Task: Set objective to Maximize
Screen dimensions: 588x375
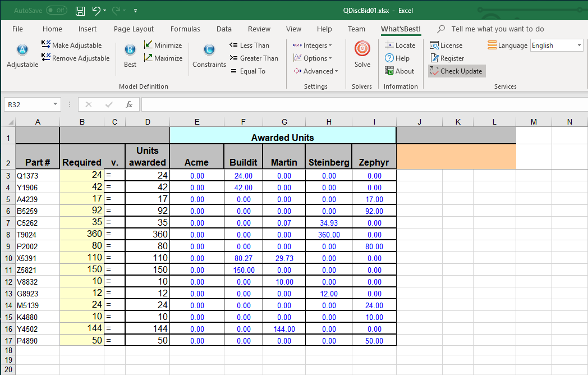Action: tap(163, 58)
